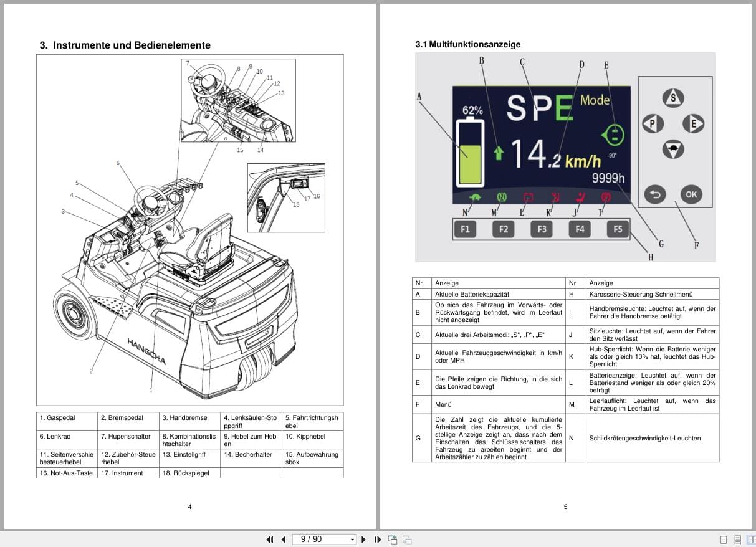The image size is (756, 547).
Task: Jump to the last page
Action: pyautogui.click(x=378, y=540)
